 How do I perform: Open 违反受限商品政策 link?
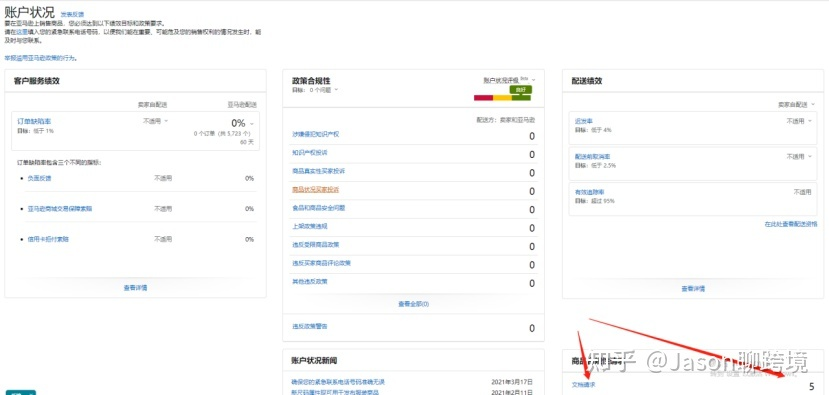click(316, 245)
